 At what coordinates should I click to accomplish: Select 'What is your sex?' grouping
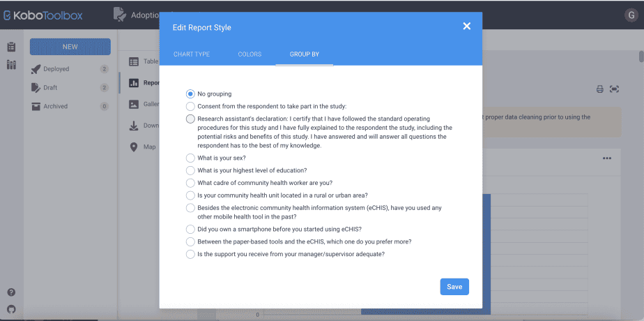pos(190,158)
